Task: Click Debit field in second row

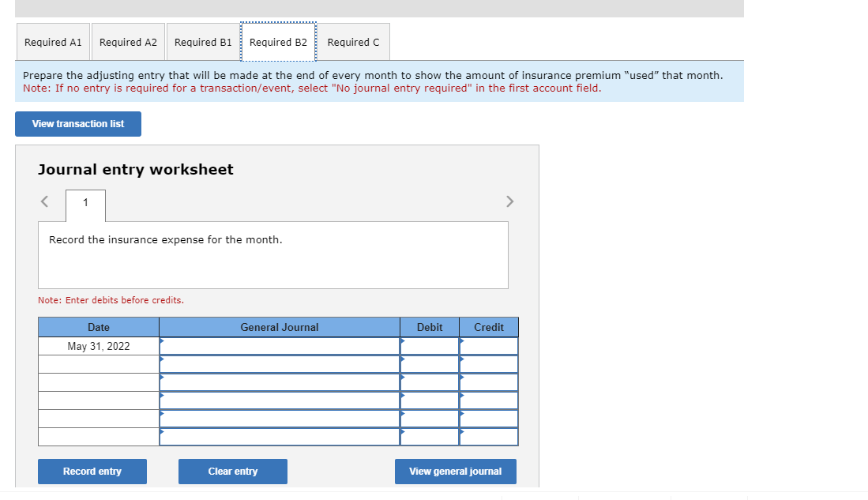Action: pyautogui.click(x=430, y=364)
